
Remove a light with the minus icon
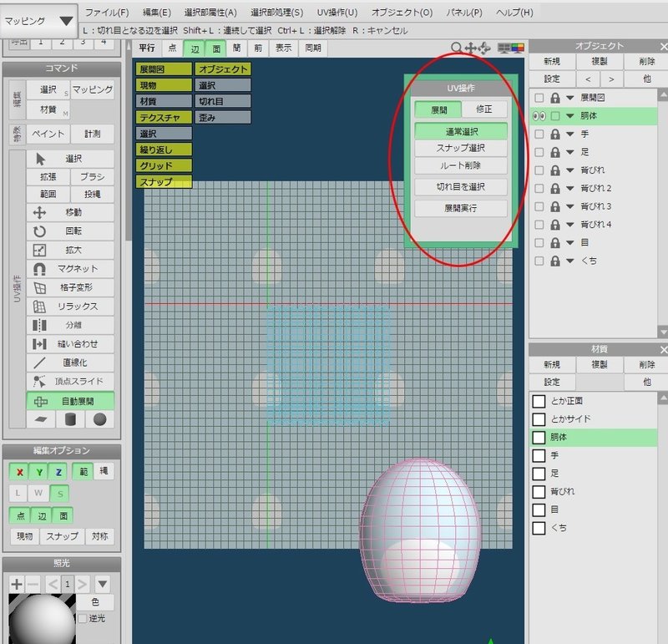[x=33, y=584]
